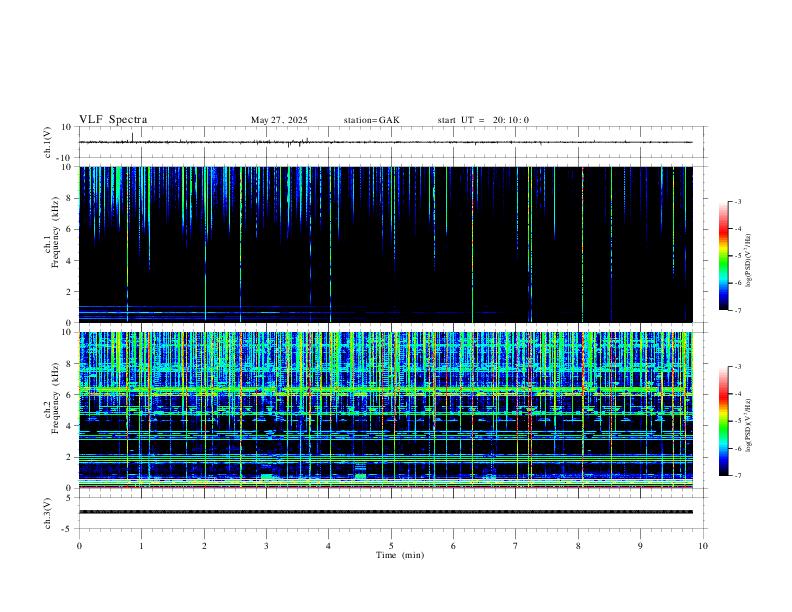Click the ch.2 color bar's log(PSD) label

pyautogui.click(x=748, y=425)
